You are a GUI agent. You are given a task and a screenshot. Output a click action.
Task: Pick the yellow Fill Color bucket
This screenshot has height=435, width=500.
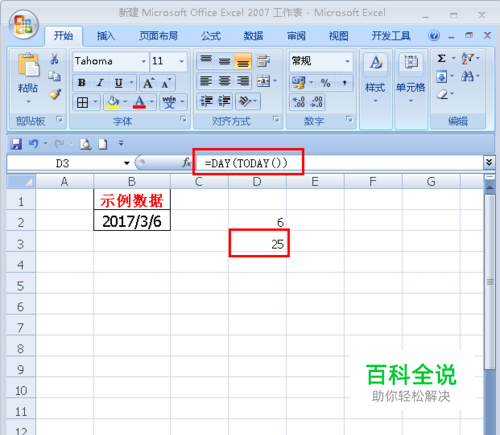pos(113,102)
